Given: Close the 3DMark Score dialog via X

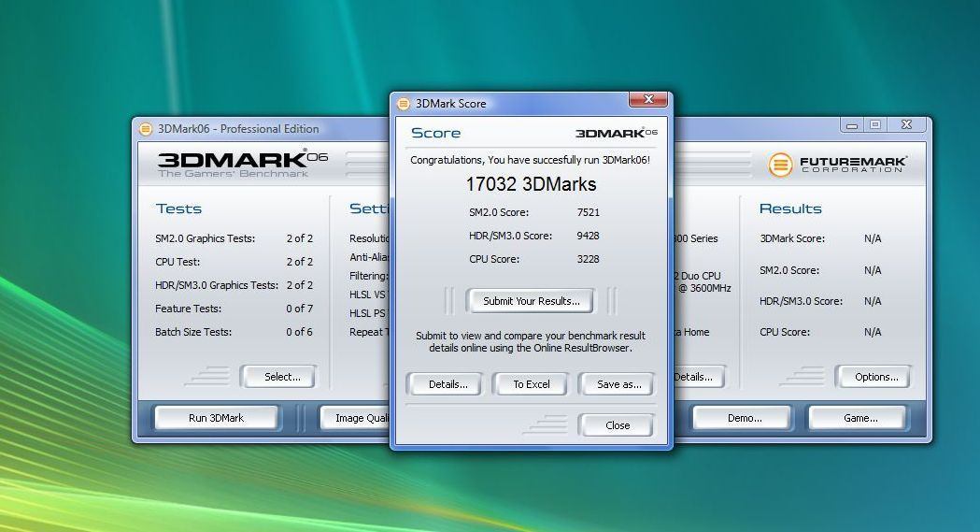Looking at the screenshot, I should click(648, 99).
